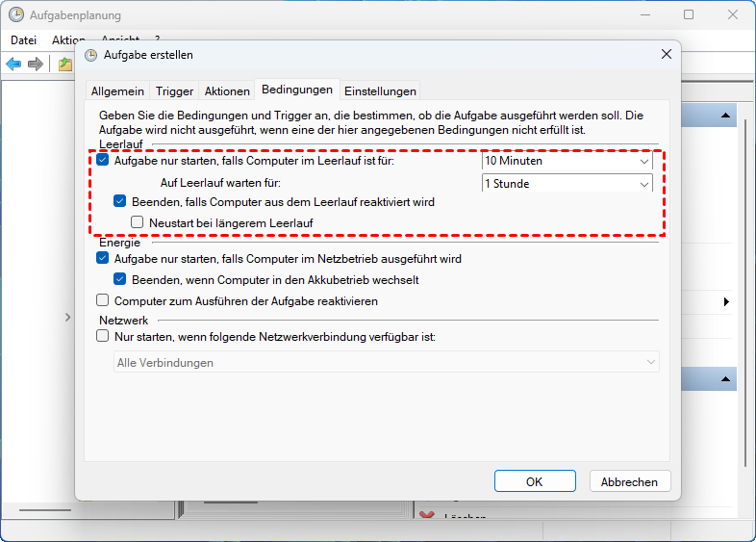Expand the left tree pane chevron

67,317
